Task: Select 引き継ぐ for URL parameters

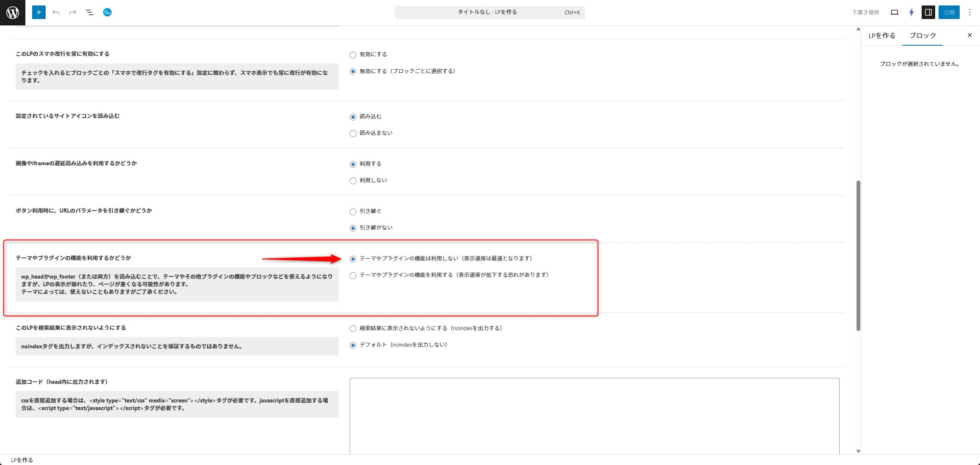Action: pos(353,211)
